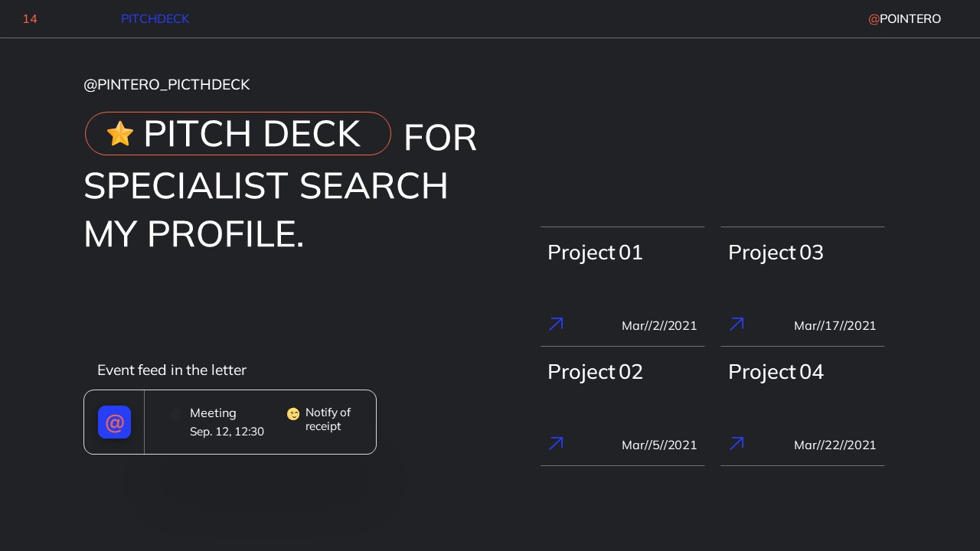This screenshot has height=551, width=980.
Task: Click the blue @ mail icon
Action: tap(114, 422)
